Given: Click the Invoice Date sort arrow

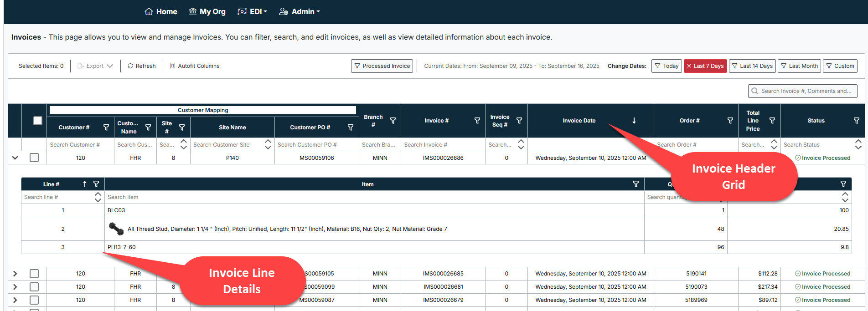Looking at the screenshot, I should coord(634,121).
